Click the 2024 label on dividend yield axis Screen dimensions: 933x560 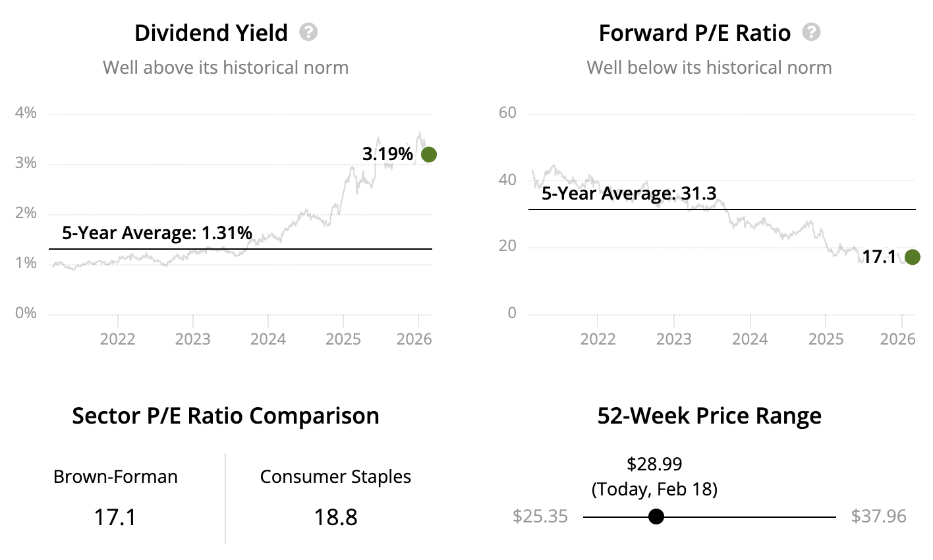point(268,339)
